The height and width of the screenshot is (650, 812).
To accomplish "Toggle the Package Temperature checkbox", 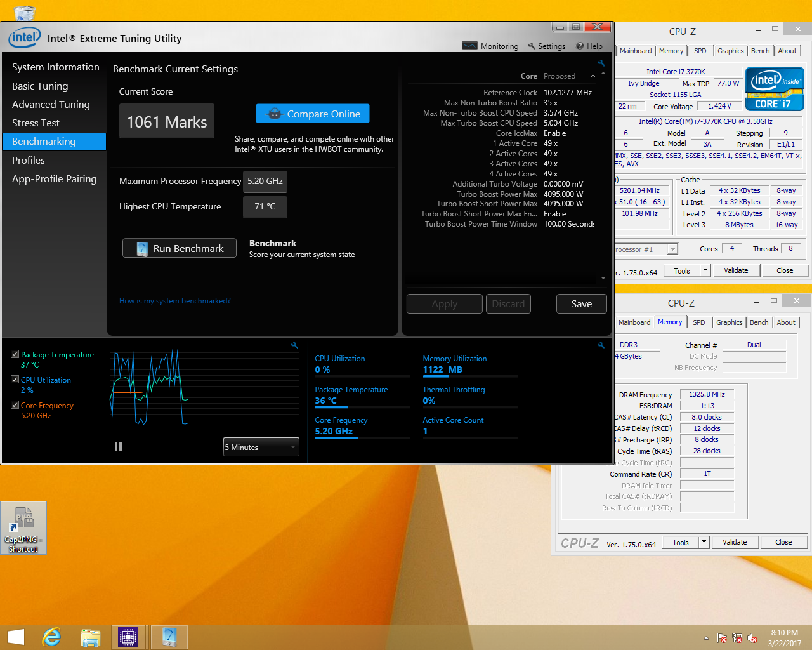I will tap(15, 354).
